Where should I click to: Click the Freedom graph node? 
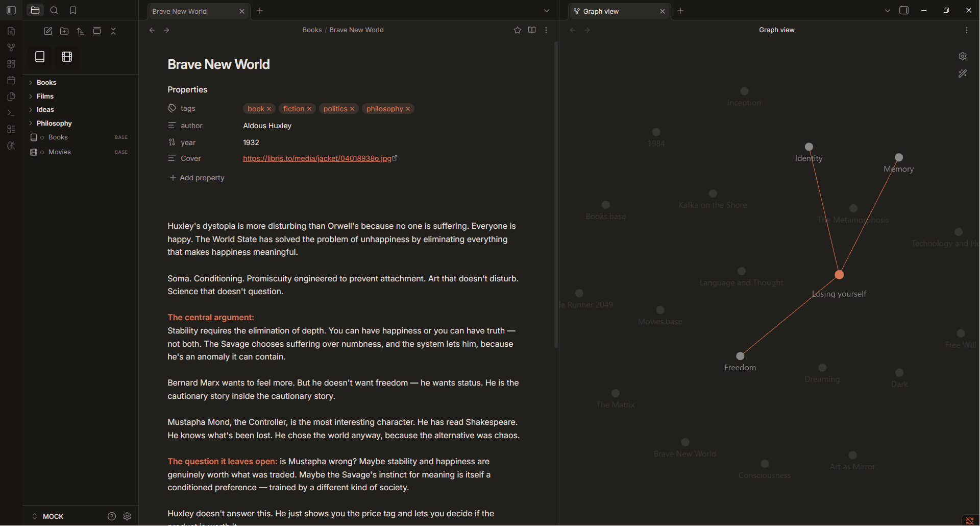740,356
